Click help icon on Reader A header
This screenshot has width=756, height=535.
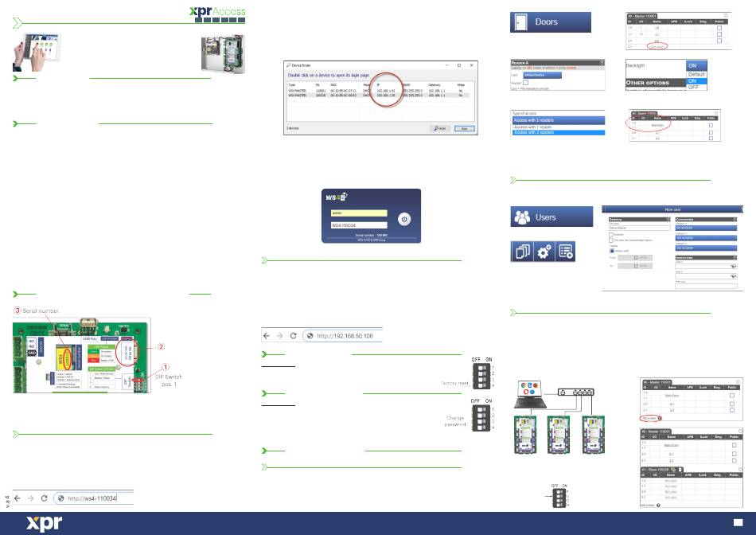pyautogui.click(x=602, y=63)
